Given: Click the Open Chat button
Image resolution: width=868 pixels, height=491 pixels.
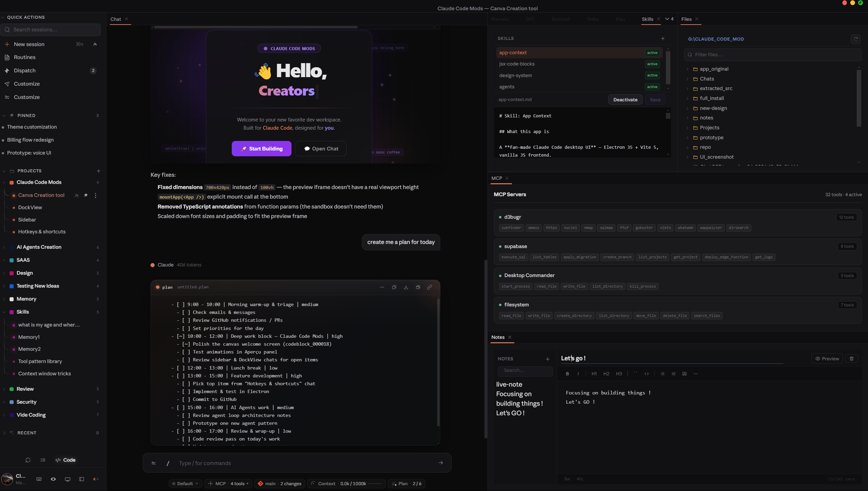Looking at the screenshot, I should (321, 148).
